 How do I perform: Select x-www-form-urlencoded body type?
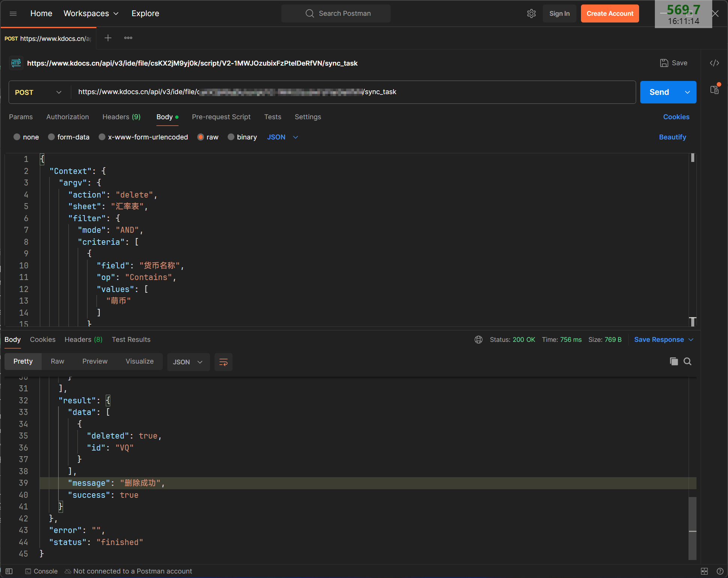point(102,137)
